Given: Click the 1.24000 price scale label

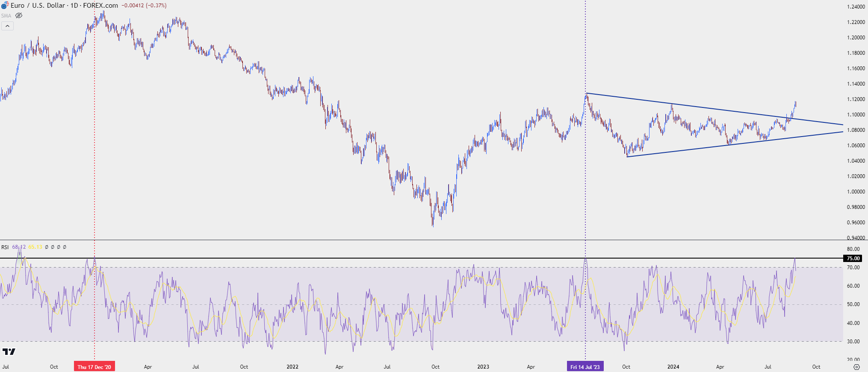Looking at the screenshot, I should pos(856,7).
